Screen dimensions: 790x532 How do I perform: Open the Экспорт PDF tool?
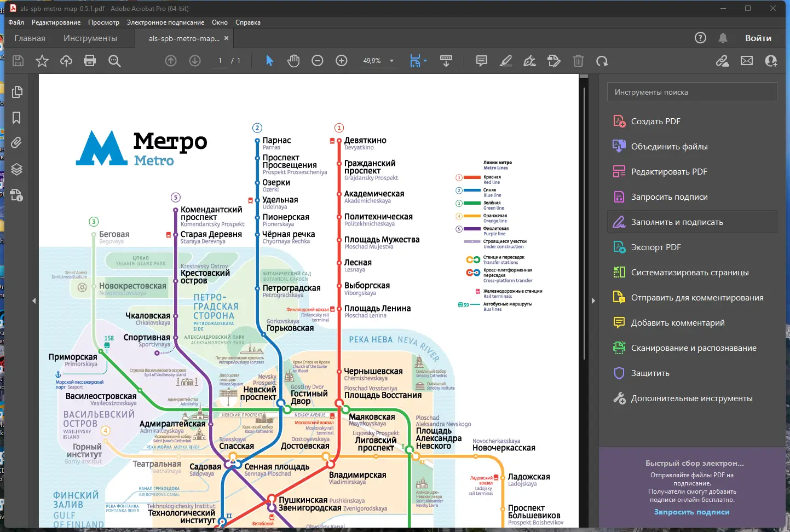[692, 247]
